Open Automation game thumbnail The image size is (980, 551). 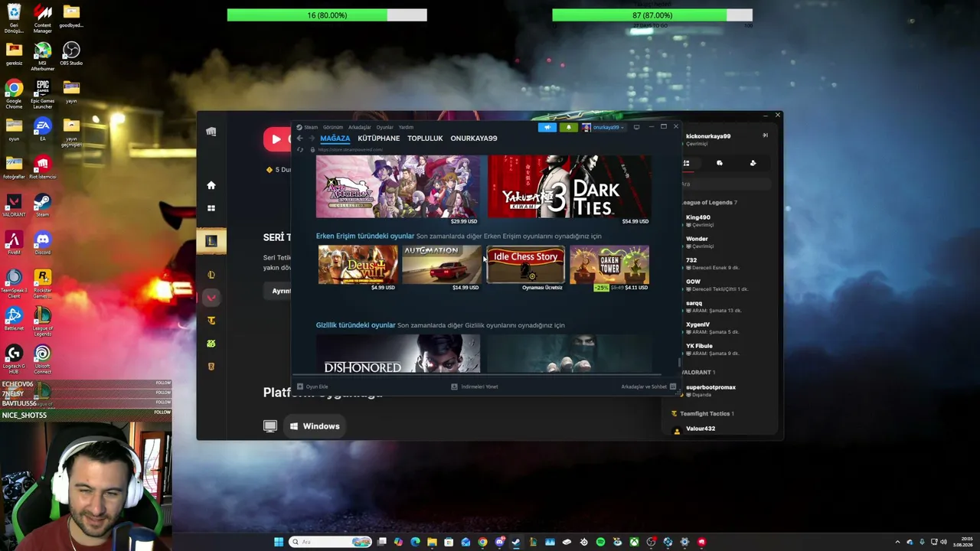[x=442, y=265]
